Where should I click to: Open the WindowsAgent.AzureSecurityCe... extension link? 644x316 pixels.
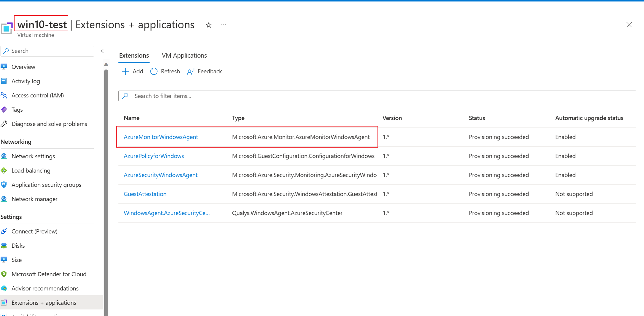[167, 213]
